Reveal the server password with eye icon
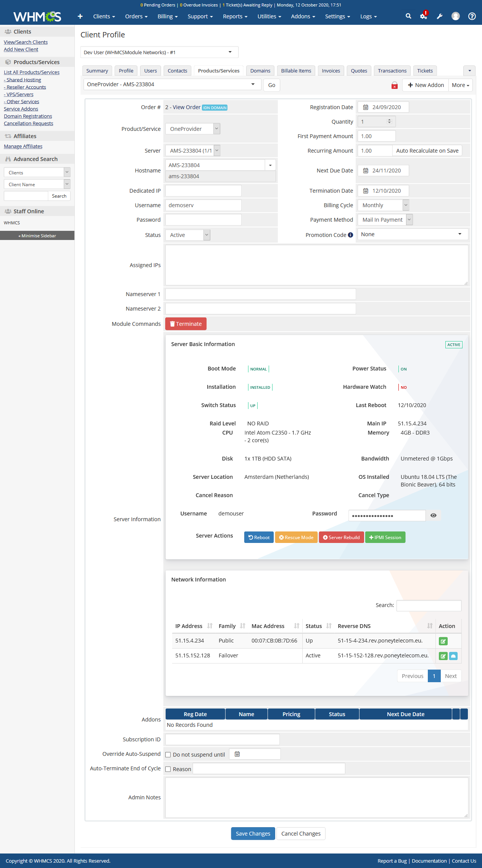 (434, 515)
